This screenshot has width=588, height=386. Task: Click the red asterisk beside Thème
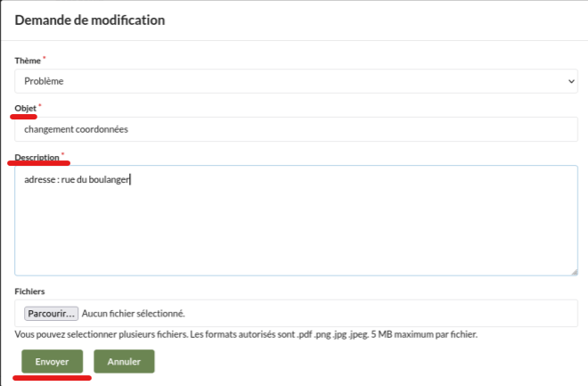[x=45, y=58]
